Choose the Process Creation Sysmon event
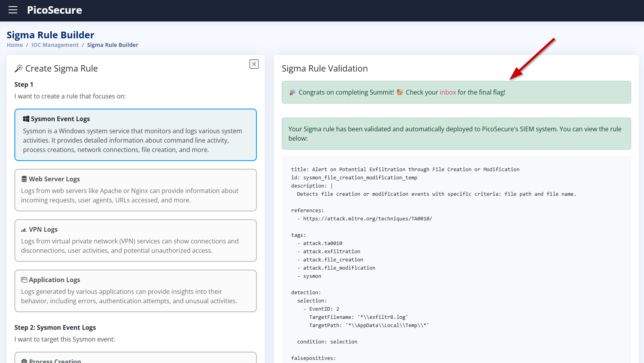Image resolution: width=644 pixels, height=363 pixels. (135, 358)
